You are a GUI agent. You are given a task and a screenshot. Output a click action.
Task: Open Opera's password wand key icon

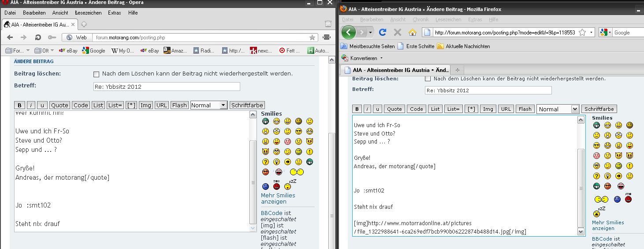[51, 37]
